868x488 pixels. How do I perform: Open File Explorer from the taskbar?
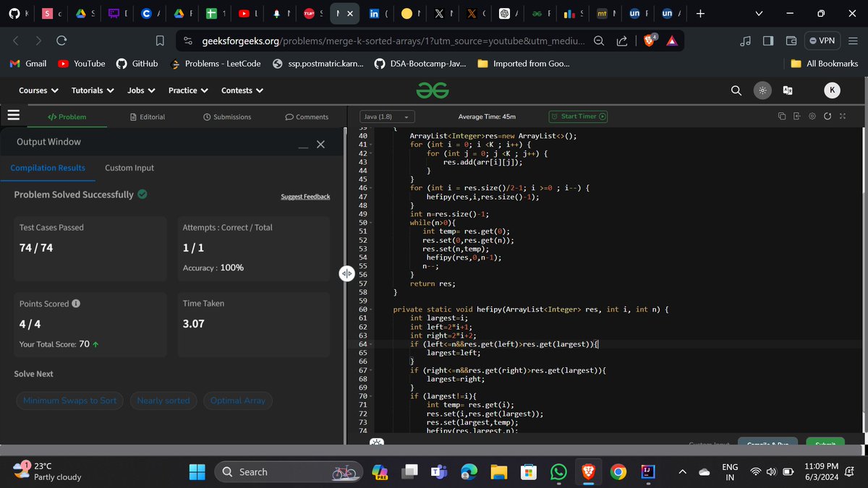coord(499,472)
